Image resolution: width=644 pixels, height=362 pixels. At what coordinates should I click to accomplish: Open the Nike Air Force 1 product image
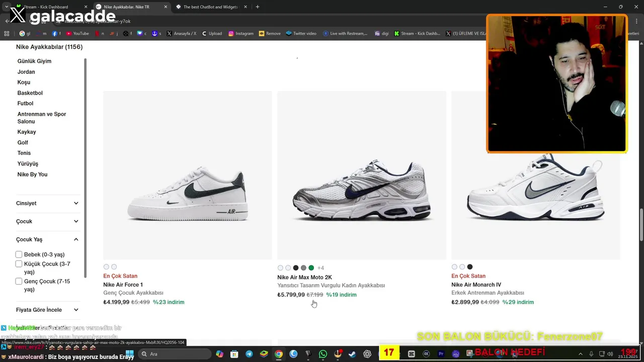[187, 175]
